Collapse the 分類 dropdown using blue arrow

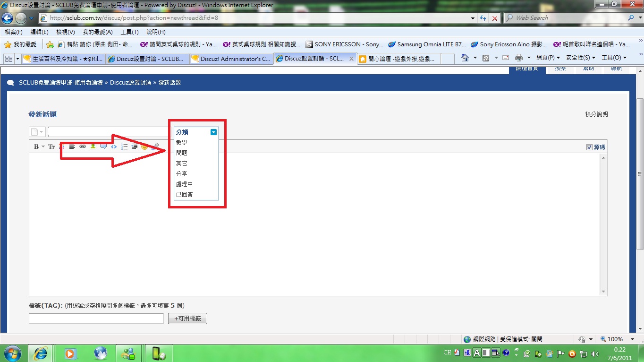(x=213, y=132)
